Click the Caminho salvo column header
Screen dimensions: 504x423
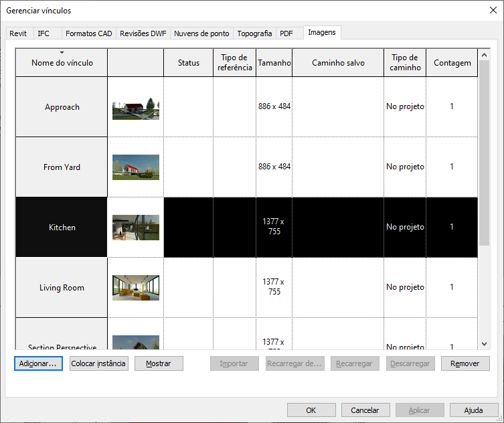click(338, 63)
